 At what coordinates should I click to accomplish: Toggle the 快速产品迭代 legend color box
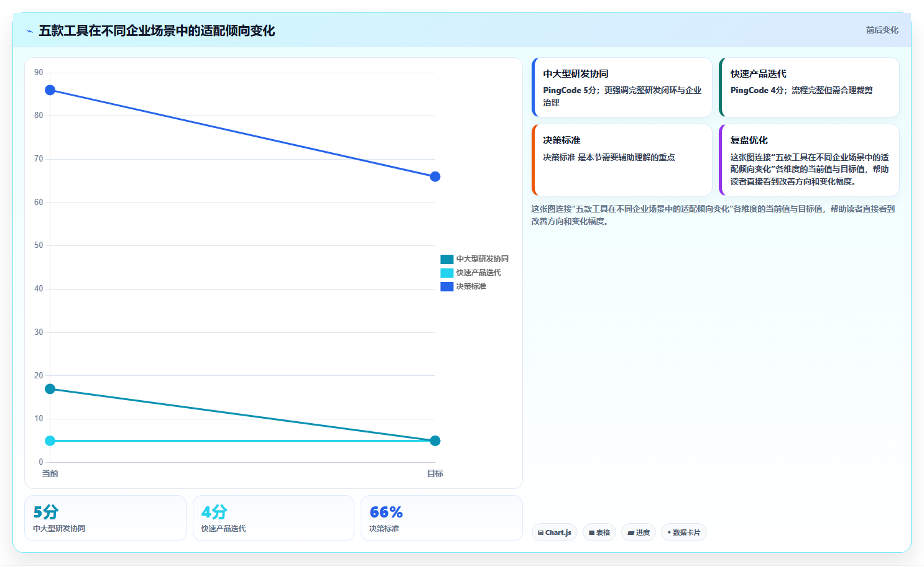(446, 273)
